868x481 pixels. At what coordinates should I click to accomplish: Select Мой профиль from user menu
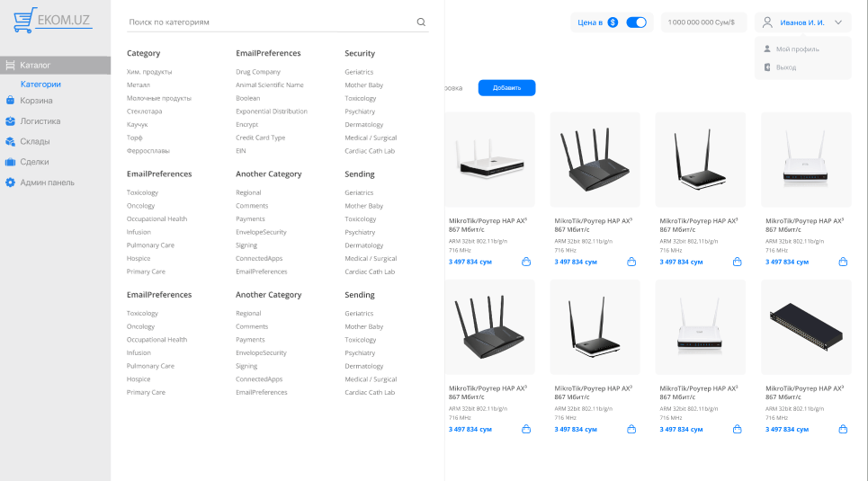797,49
